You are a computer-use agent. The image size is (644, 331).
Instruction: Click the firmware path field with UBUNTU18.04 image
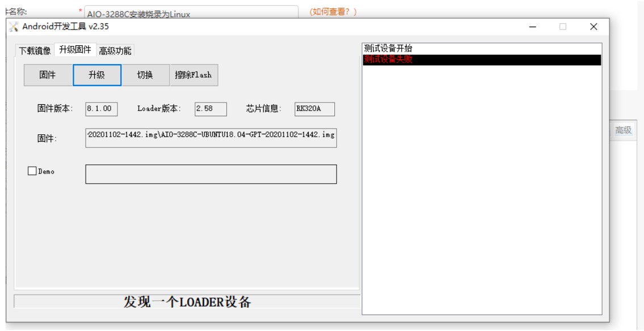(211, 137)
